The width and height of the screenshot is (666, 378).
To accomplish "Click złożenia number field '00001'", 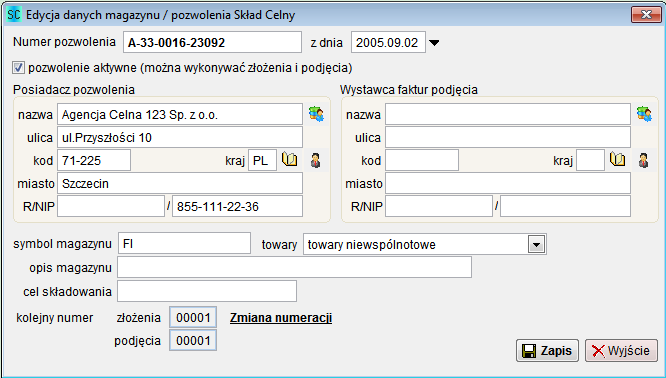I will coord(193,318).
